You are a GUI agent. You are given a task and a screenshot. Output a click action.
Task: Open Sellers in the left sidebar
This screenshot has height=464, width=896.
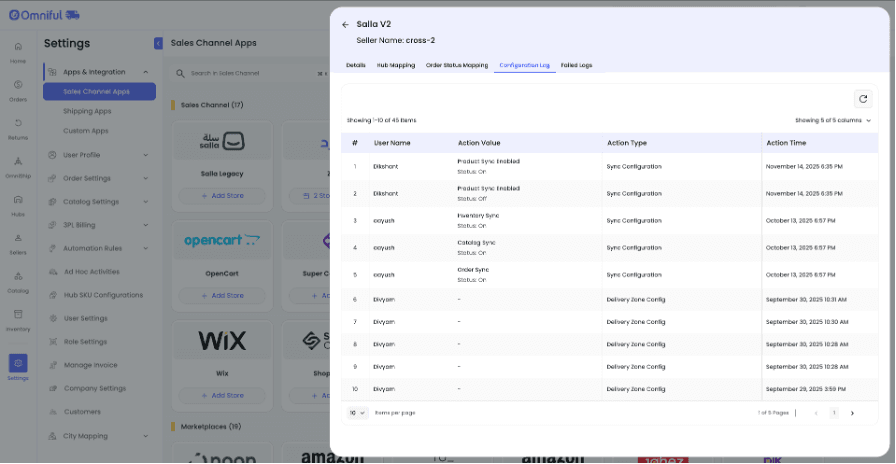tap(18, 243)
